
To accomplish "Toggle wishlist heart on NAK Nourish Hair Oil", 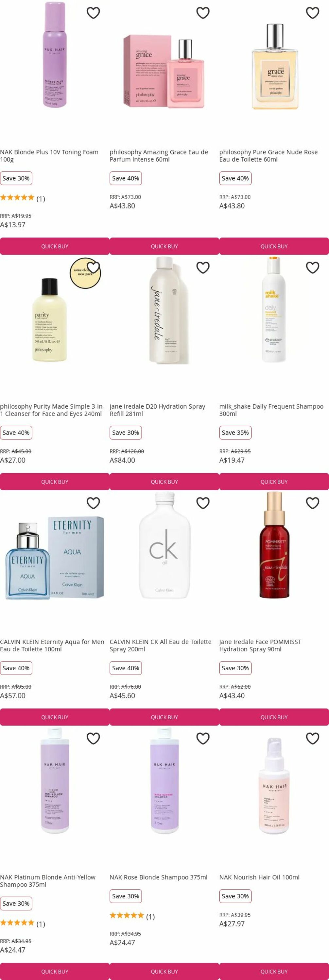I will [x=313, y=738].
